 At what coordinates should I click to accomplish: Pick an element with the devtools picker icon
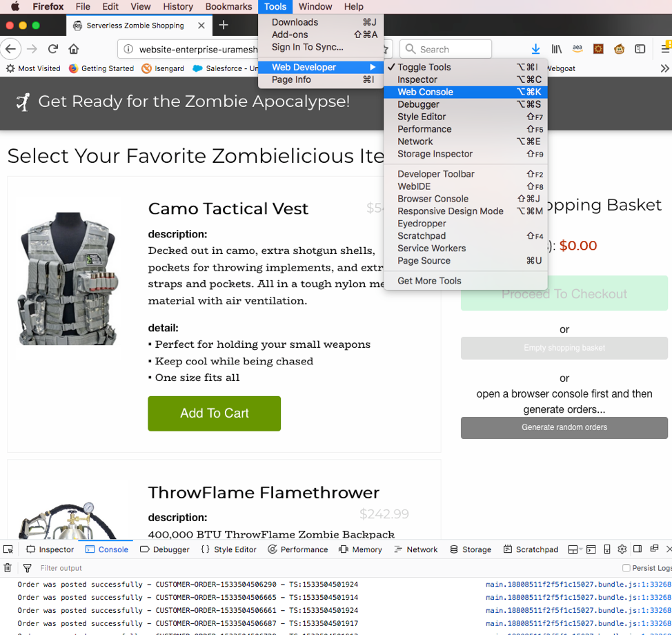tap(8, 549)
